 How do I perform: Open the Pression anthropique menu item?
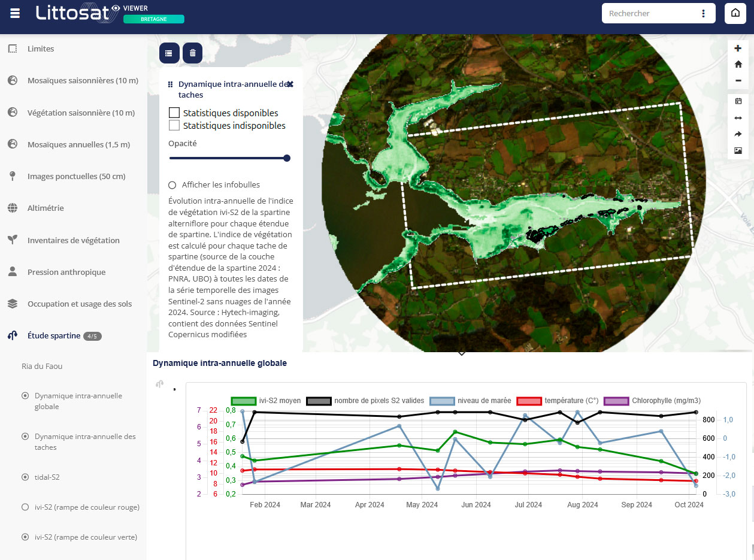point(66,273)
